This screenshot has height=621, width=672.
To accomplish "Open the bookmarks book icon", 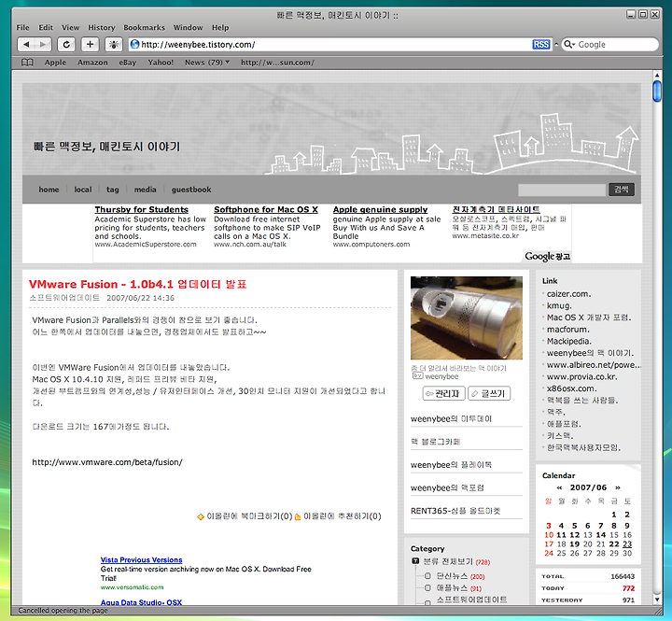I will coord(27,63).
